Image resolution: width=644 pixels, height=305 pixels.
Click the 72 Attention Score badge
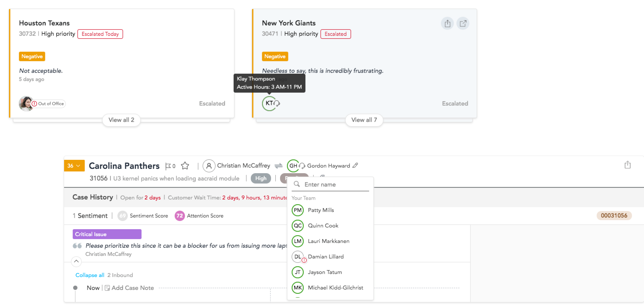pyautogui.click(x=180, y=216)
